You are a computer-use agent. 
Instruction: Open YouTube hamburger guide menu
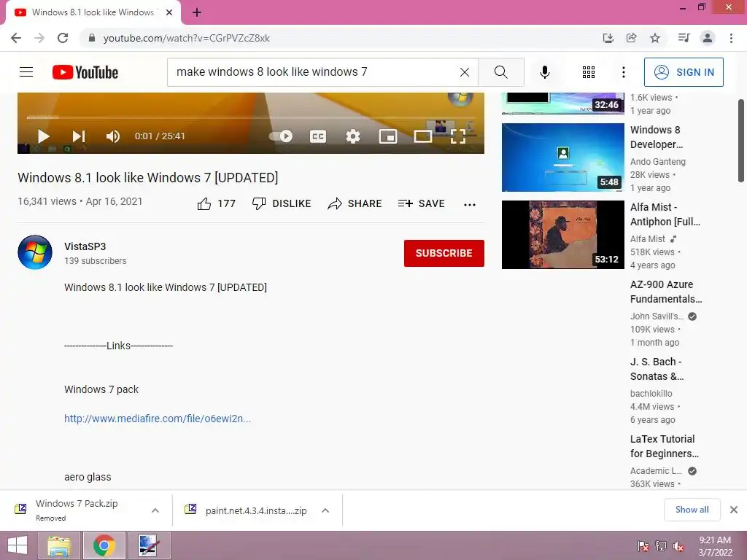click(26, 72)
